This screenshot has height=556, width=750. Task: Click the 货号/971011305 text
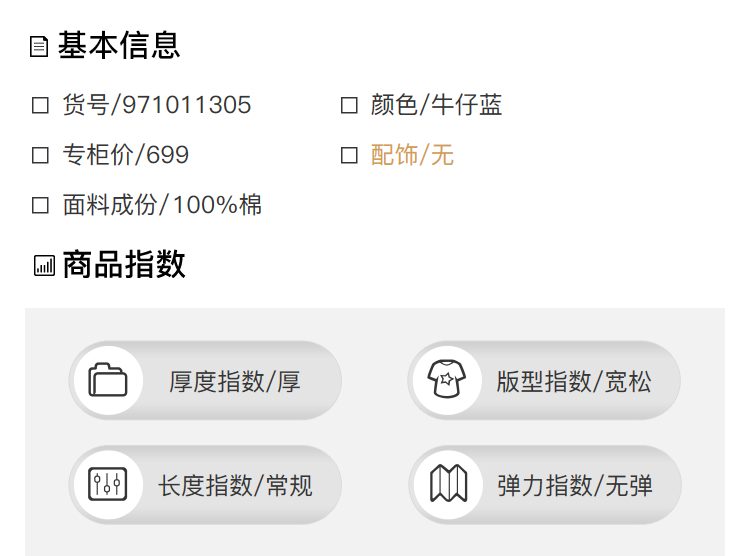pos(157,105)
